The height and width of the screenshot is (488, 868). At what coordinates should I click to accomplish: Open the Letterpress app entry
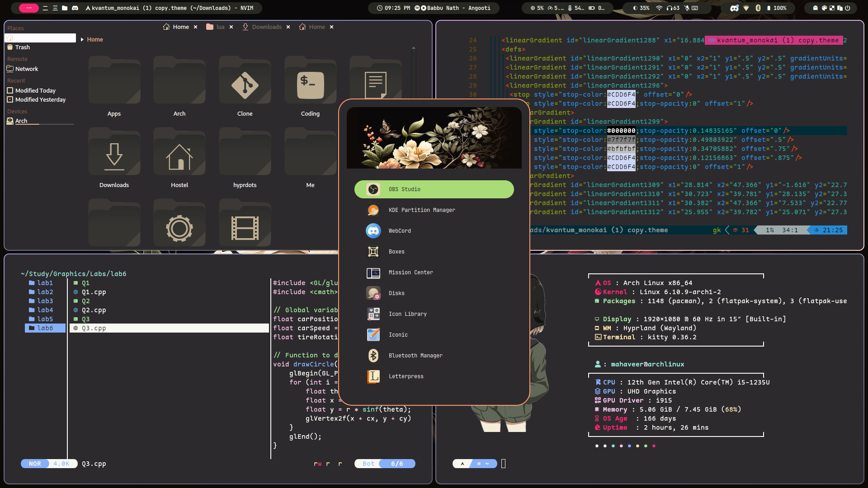click(x=406, y=376)
